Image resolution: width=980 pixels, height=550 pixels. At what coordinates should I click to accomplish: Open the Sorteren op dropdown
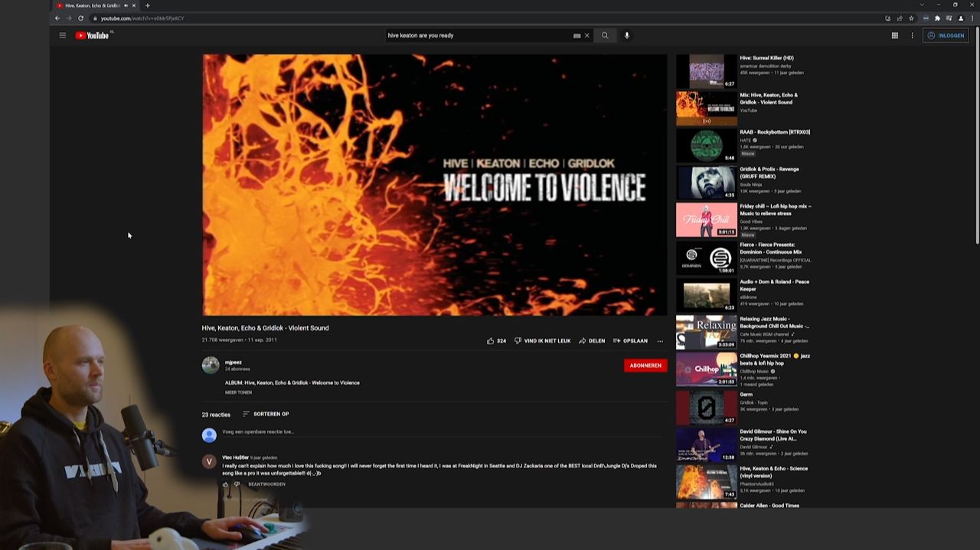pos(266,414)
